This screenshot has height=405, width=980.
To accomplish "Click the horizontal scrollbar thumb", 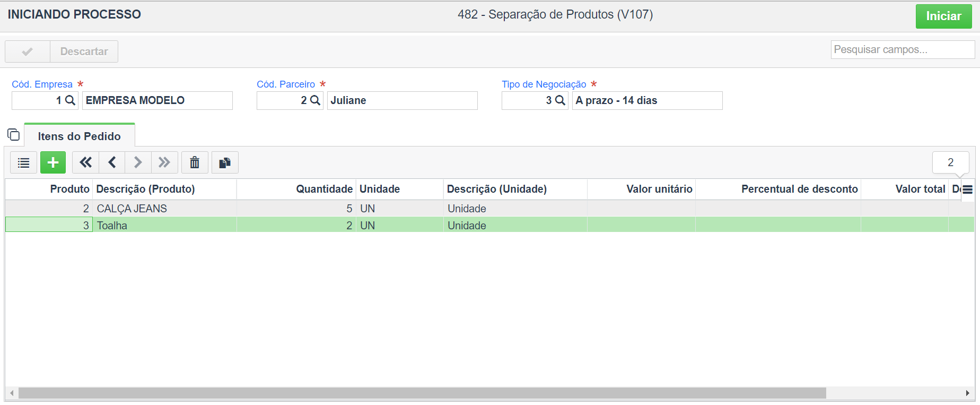I will (422, 393).
